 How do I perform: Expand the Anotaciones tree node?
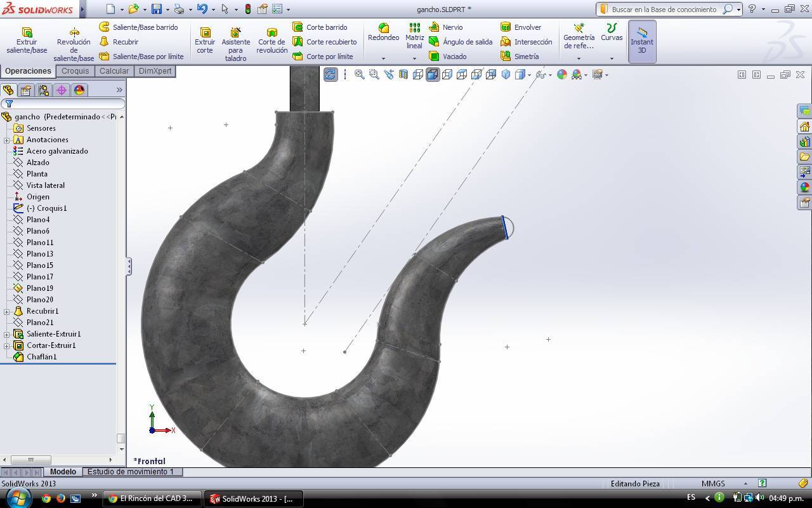[x=7, y=140]
